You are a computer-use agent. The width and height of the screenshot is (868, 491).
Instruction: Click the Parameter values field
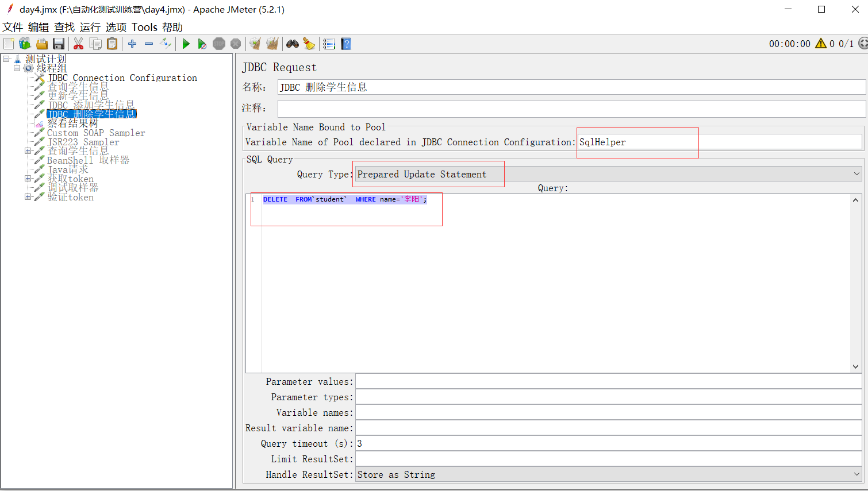click(x=609, y=381)
